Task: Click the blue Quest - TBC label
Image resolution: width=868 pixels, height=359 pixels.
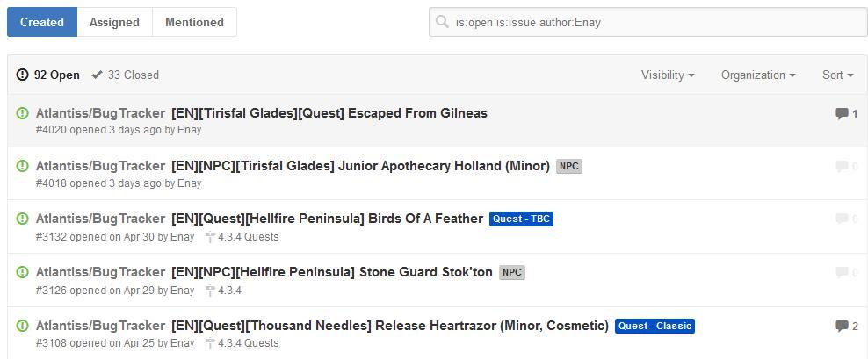Action: [x=521, y=219]
